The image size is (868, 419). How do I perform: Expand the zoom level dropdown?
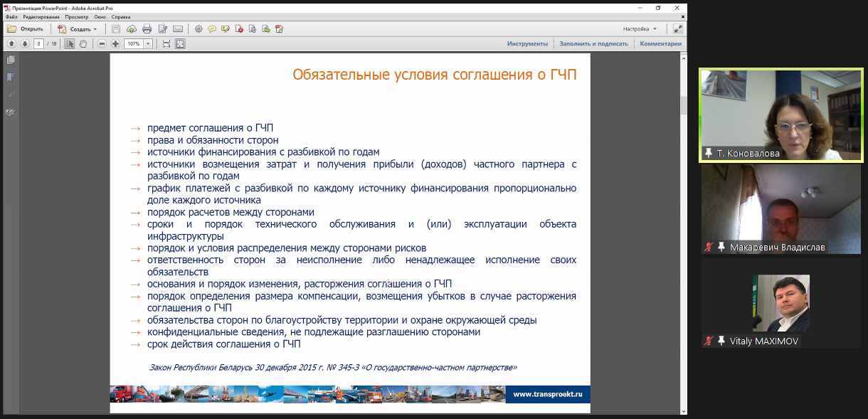coord(149,44)
